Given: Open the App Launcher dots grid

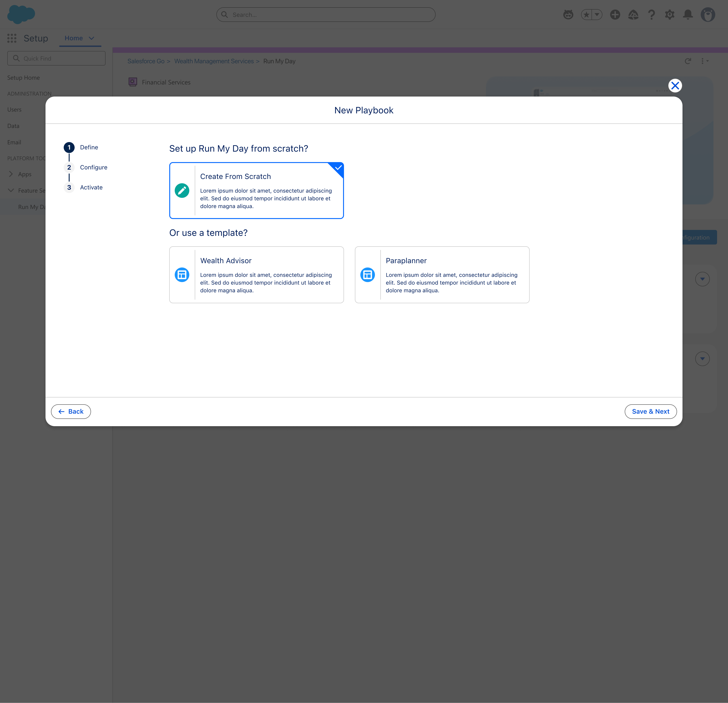Looking at the screenshot, I should [x=12, y=38].
